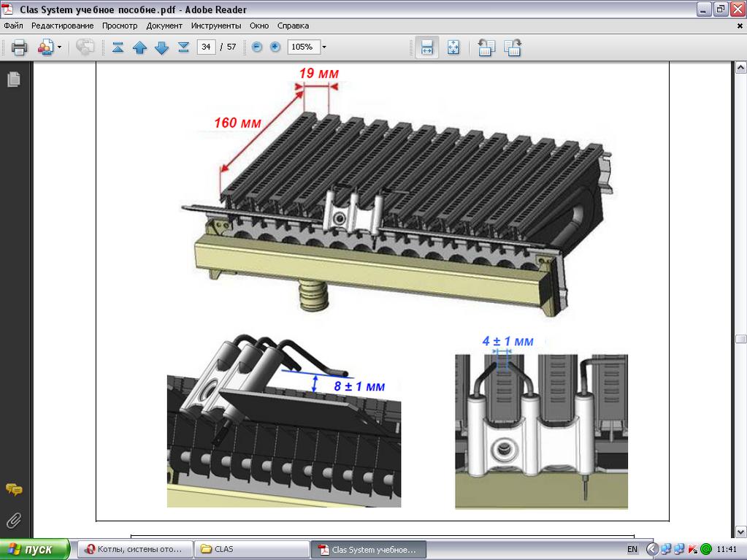Screen dimensions: 747x560
Task: Expand the collaboration icon dropdown arrow
Action: tap(60, 47)
